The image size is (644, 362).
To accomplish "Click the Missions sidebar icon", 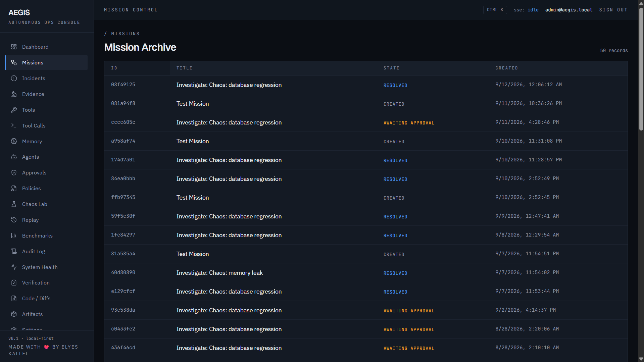I will click(14, 63).
